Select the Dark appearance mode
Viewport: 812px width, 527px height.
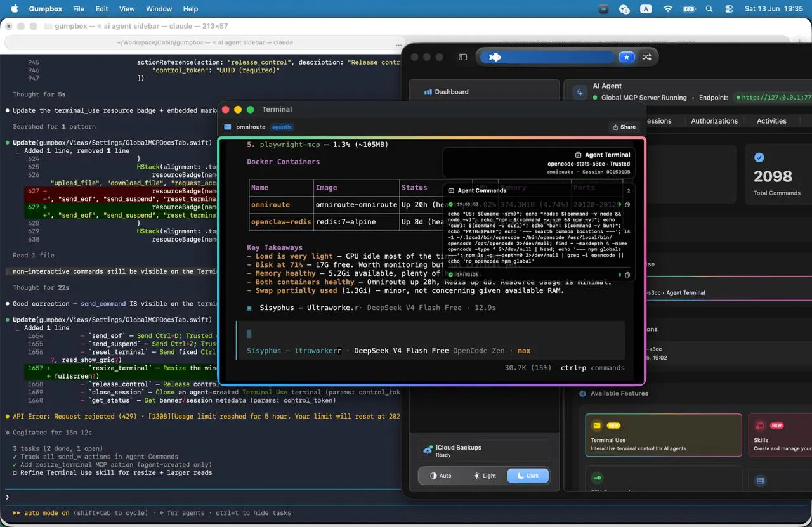[528, 476]
